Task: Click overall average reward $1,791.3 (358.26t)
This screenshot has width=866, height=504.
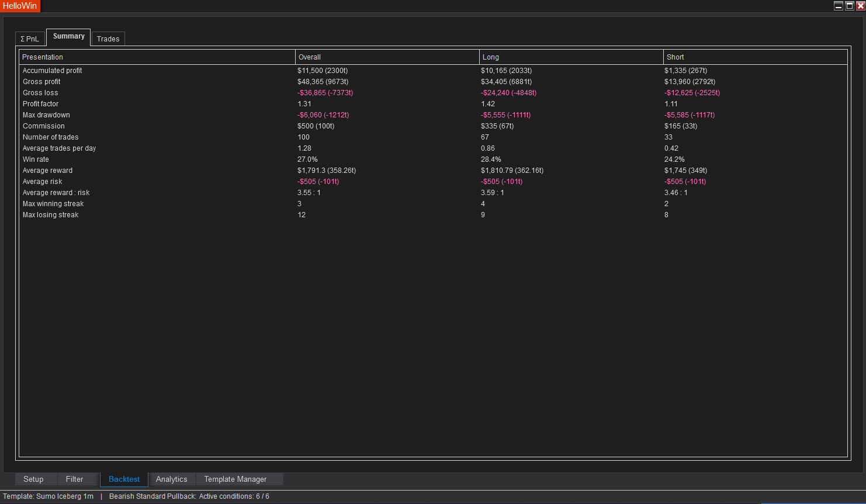Action: point(327,171)
